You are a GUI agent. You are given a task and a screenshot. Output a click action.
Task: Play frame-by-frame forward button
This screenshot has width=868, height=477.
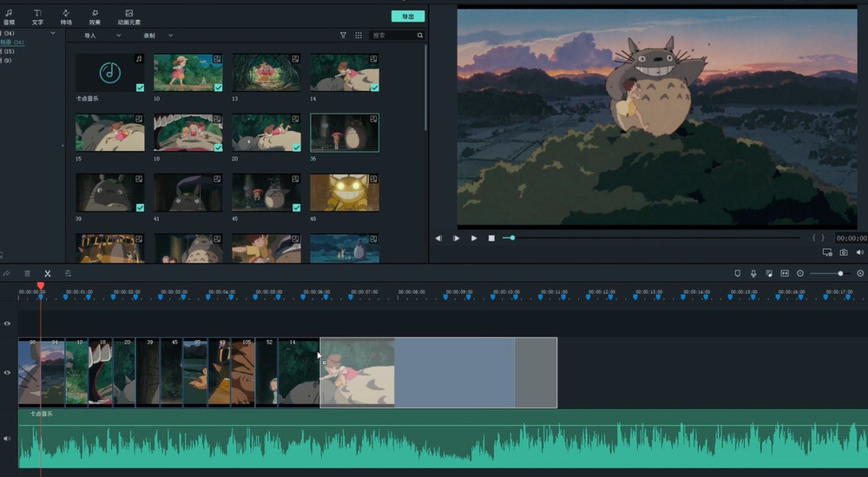[x=457, y=238]
